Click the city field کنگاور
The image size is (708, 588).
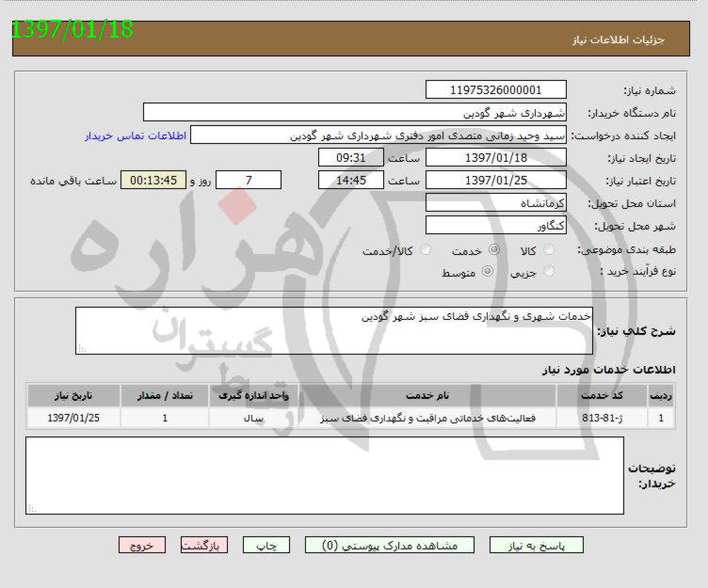pos(496,225)
